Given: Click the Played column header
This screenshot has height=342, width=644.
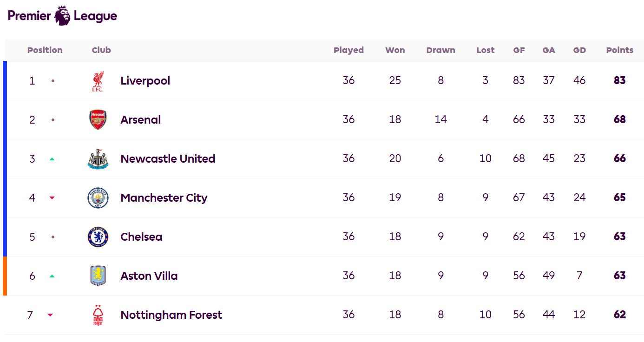Looking at the screenshot, I should (348, 50).
